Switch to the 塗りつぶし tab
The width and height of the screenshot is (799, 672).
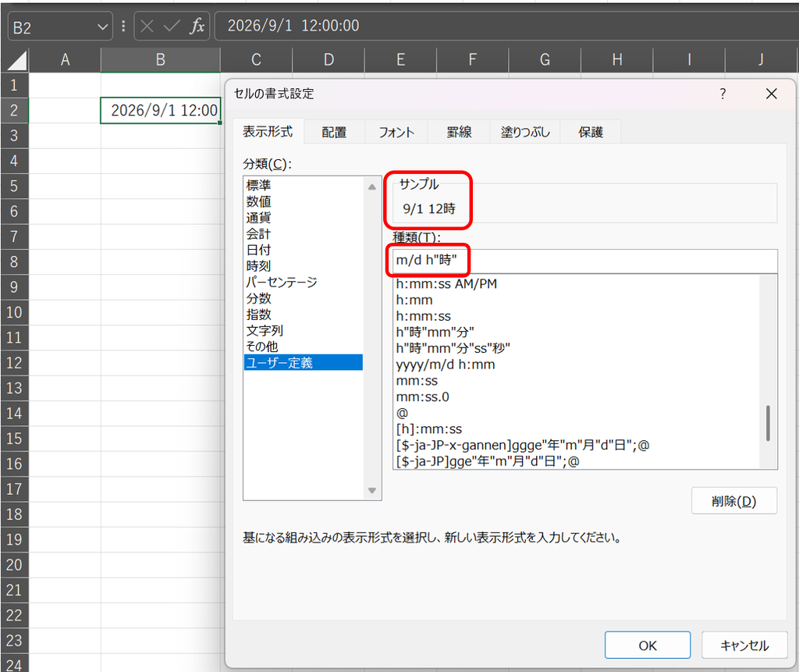click(x=525, y=133)
